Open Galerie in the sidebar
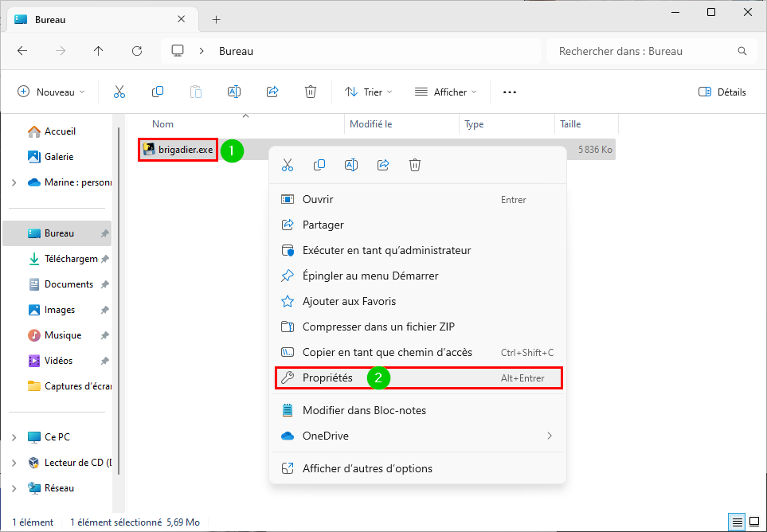Image resolution: width=767 pixels, height=532 pixels. [57, 157]
